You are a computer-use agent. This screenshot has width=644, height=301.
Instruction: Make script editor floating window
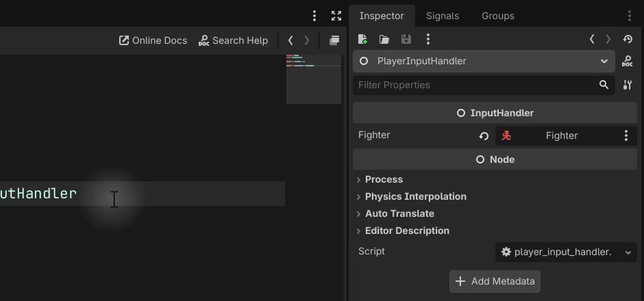334,40
